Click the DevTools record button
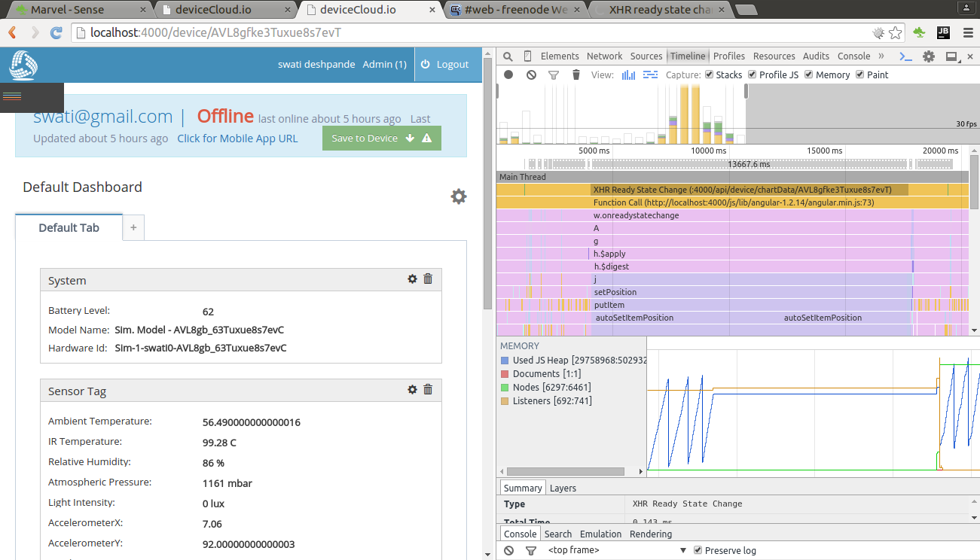The height and width of the screenshot is (560, 980). [508, 75]
